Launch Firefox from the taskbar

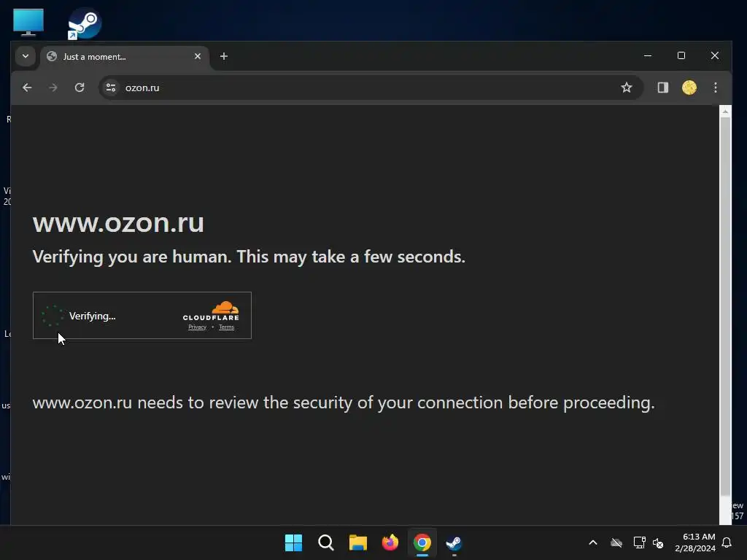click(390, 542)
